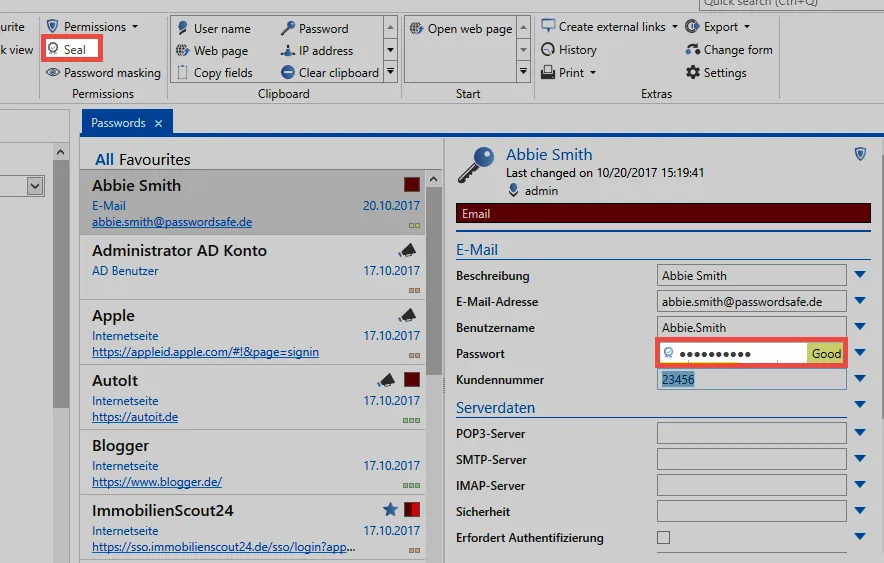Click the Clear clipboard icon
The height and width of the screenshot is (563, 884).
288,73
